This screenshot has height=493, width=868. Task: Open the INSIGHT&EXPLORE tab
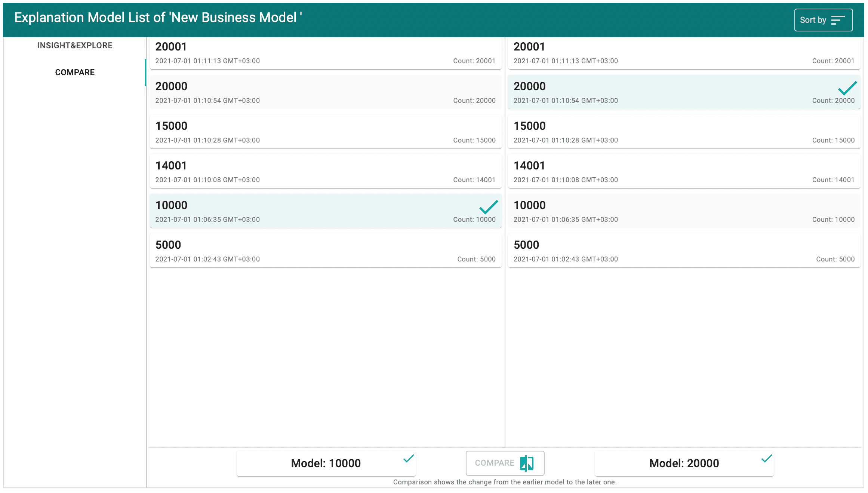coord(75,45)
